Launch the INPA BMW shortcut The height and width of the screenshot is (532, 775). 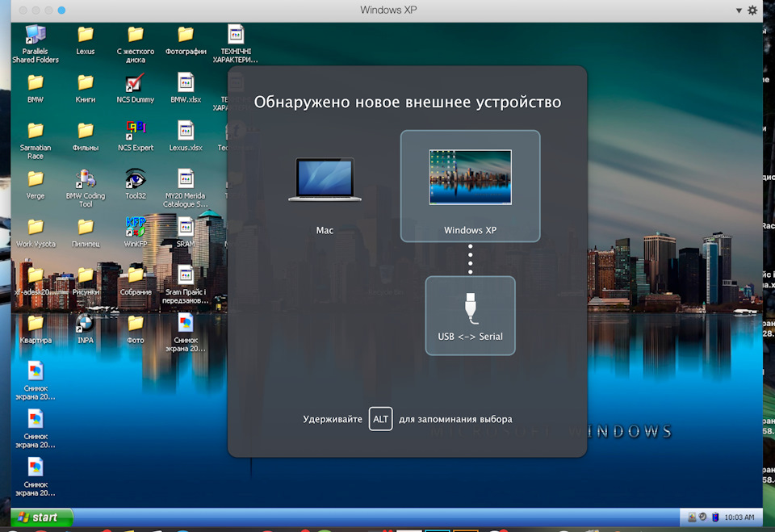tap(85, 329)
